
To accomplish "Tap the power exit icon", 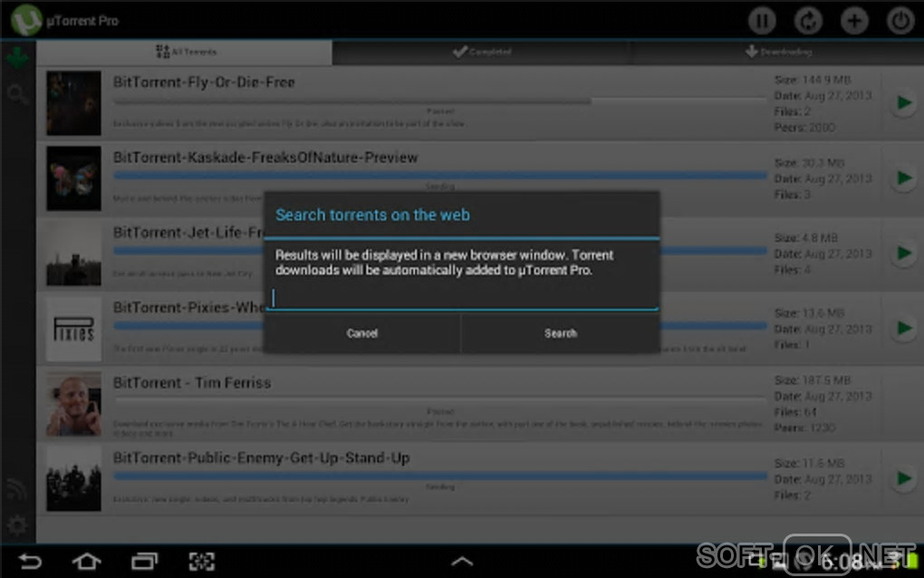I will click(900, 21).
